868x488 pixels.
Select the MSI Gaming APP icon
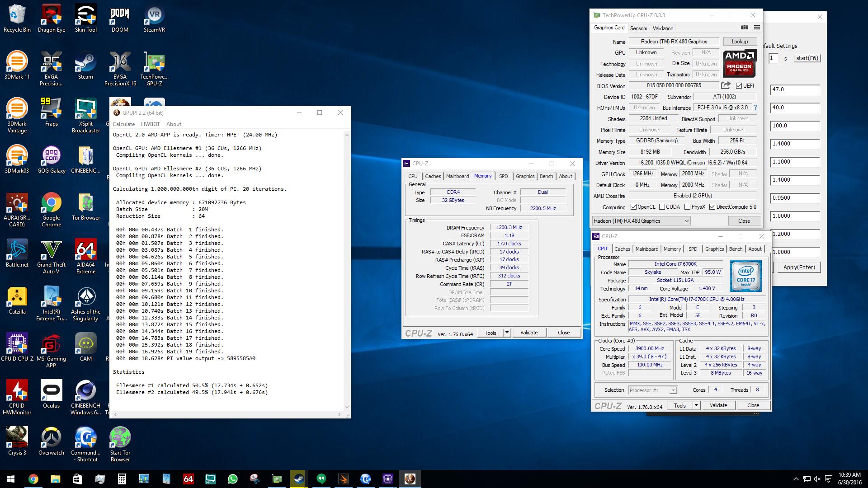tap(52, 351)
